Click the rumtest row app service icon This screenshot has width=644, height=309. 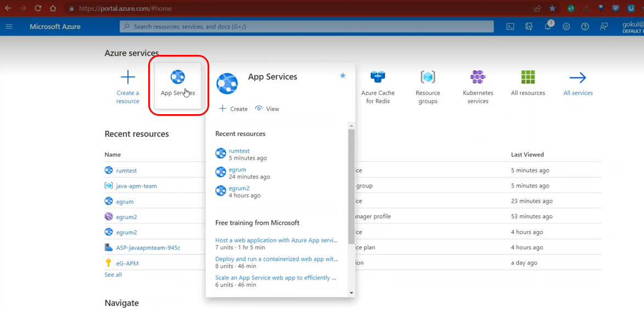tap(108, 170)
